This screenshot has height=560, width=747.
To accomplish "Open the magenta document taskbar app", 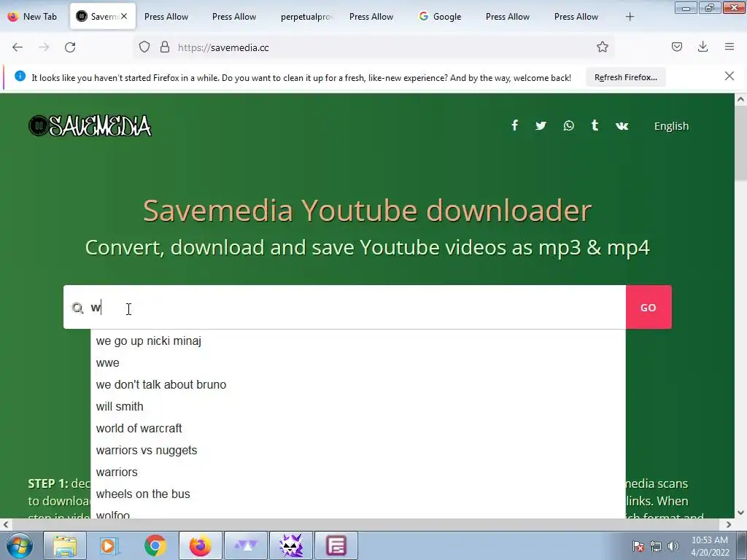I will click(x=336, y=545).
